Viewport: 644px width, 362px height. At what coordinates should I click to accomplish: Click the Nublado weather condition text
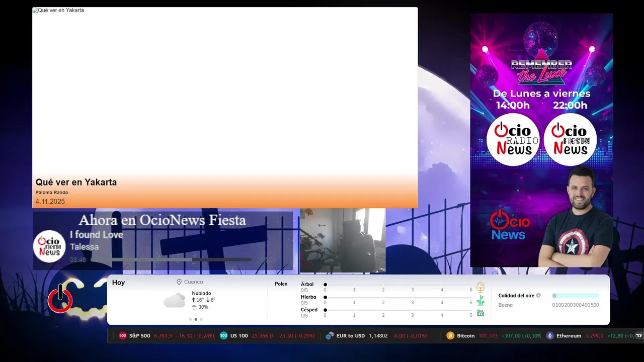coord(201,293)
